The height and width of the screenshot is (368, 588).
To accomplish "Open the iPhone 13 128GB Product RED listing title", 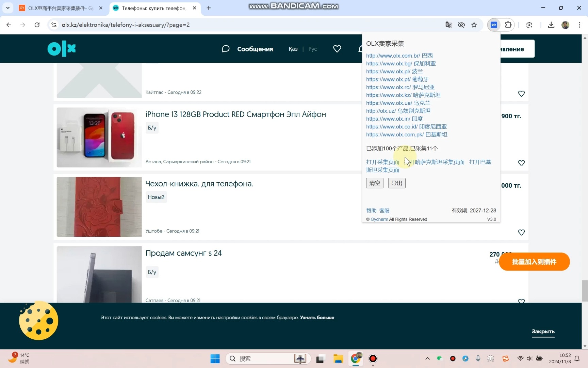I will pyautogui.click(x=235, y=114).
